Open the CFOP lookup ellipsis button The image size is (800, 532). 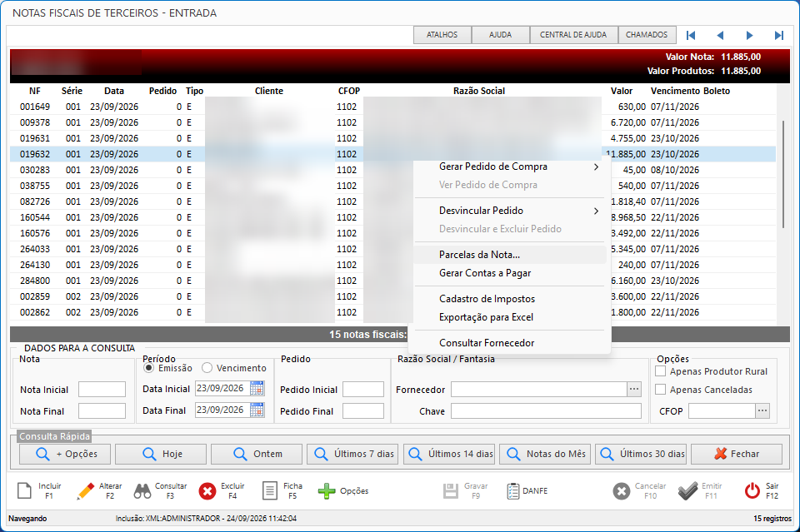point(762,410)
